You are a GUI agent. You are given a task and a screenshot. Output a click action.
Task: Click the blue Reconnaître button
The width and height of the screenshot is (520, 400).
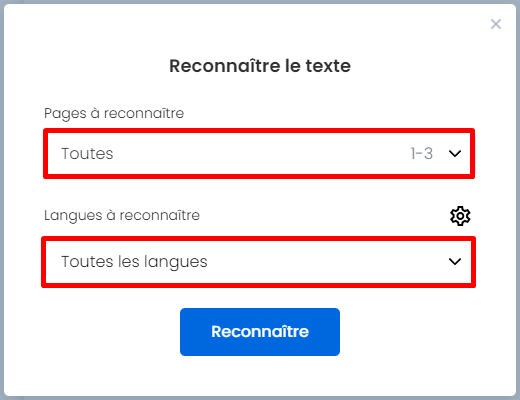click(260, 332)
